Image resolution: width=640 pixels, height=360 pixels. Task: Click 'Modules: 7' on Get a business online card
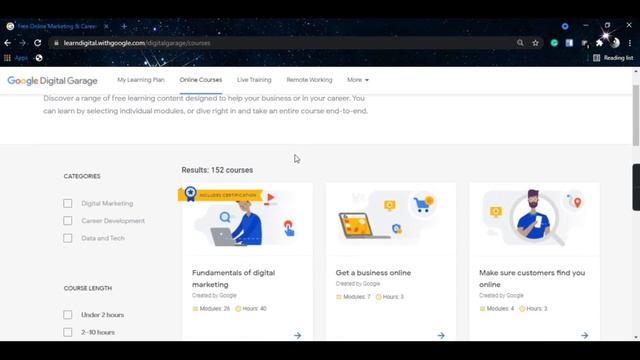pyautogui.click(x=353, y=297)
